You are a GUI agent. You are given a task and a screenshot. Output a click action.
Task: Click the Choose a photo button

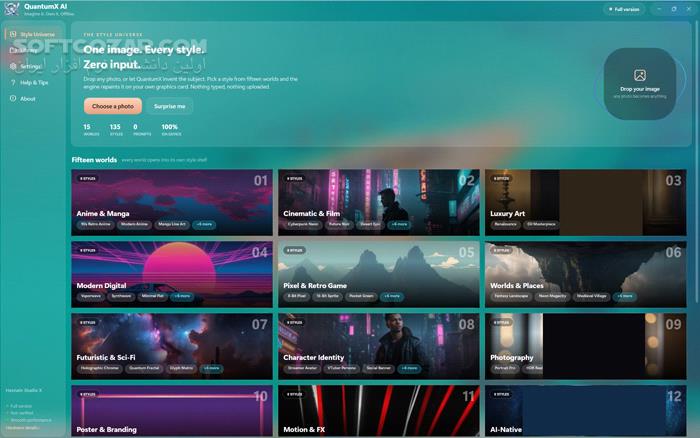(112, 106)
